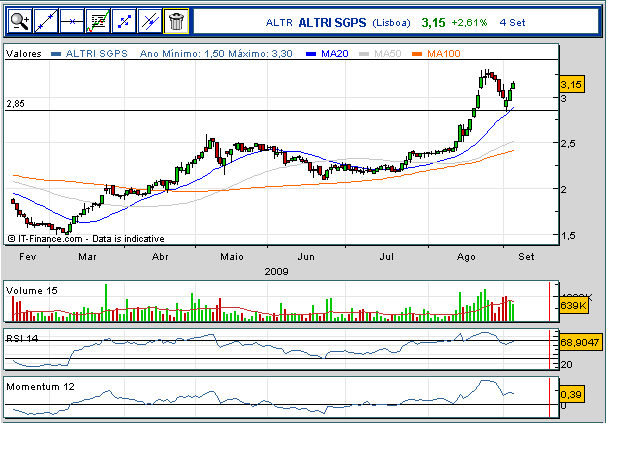Click the blue MA20 color marker
The image size is (623, 462).
311,54
